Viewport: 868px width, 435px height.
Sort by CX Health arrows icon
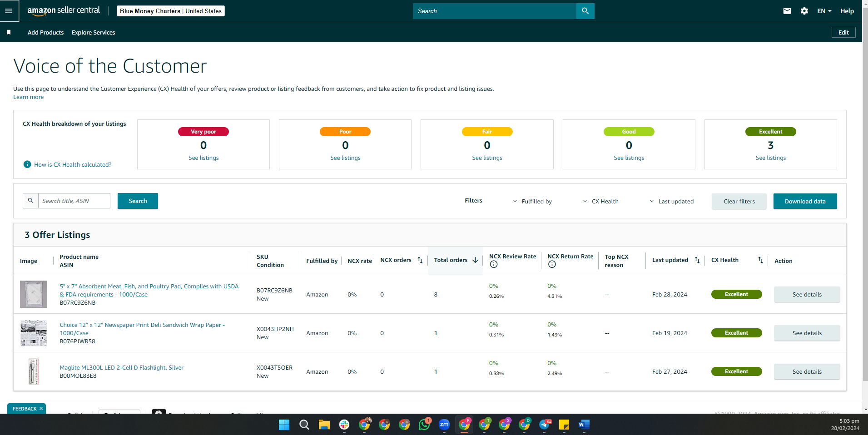tap(760, 260)
